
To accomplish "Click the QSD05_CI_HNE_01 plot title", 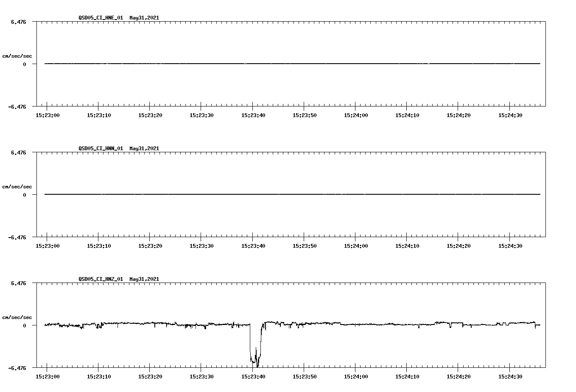I will pos(119,18).
